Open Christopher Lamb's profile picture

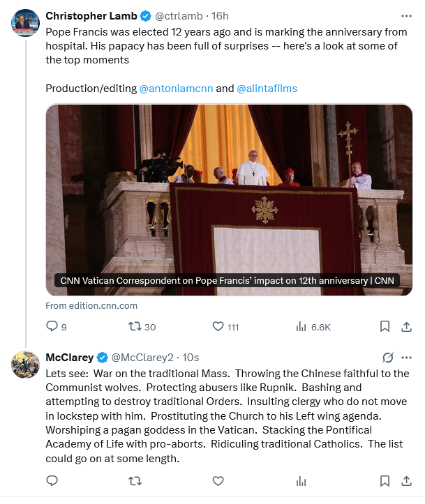[25, 24]
